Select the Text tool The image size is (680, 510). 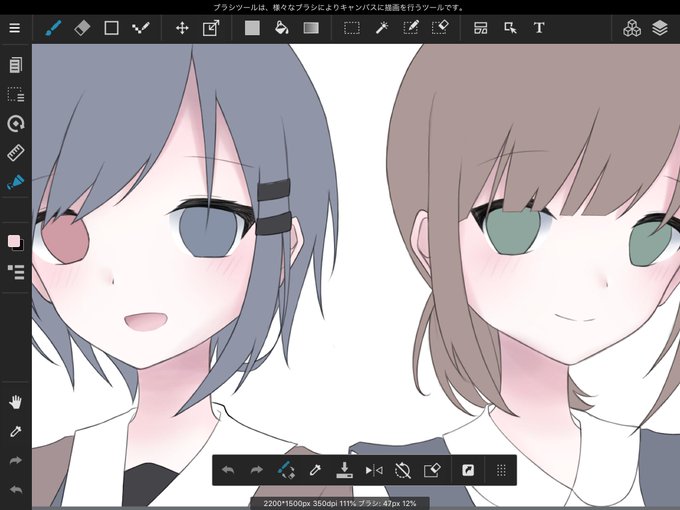539,28
